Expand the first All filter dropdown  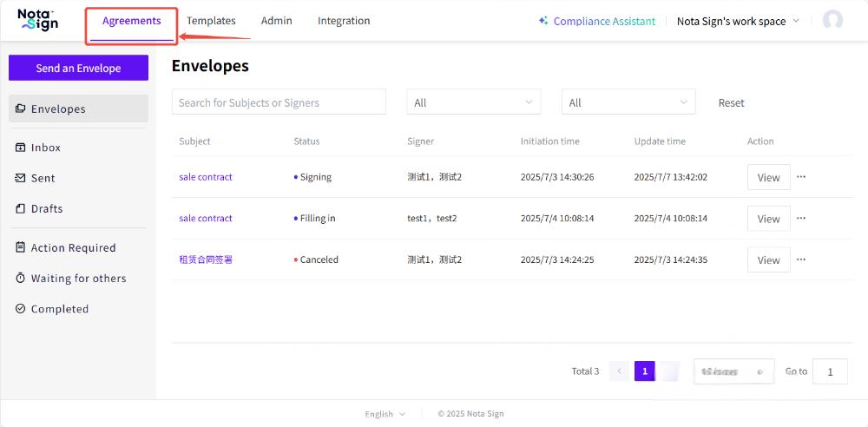[x=473, y=102]
